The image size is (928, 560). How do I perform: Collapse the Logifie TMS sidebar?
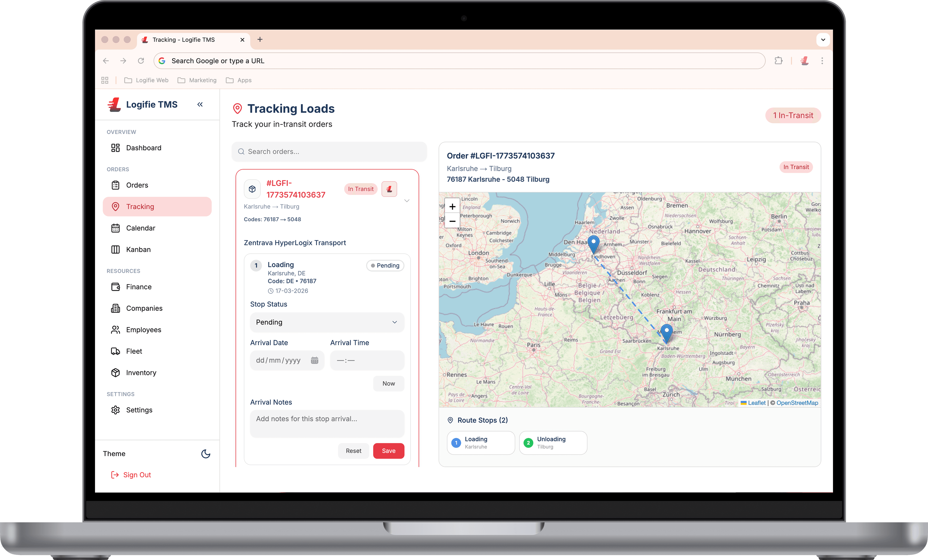coord(200,105)
